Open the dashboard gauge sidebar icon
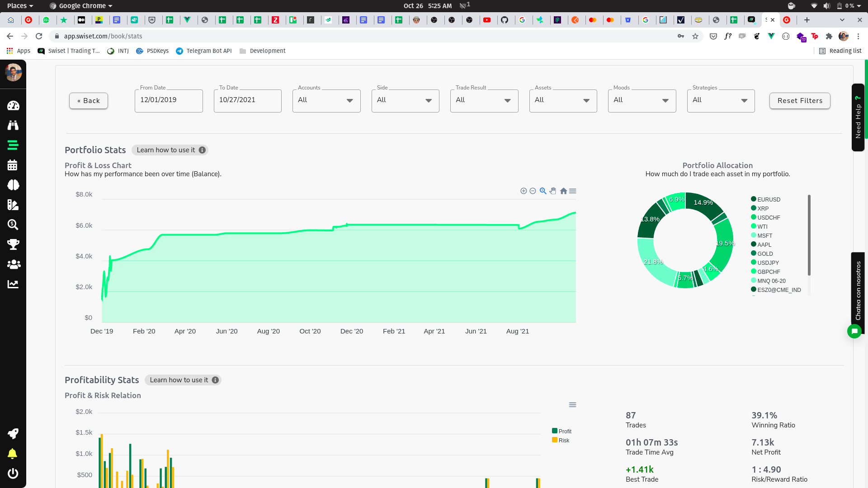 13,106
